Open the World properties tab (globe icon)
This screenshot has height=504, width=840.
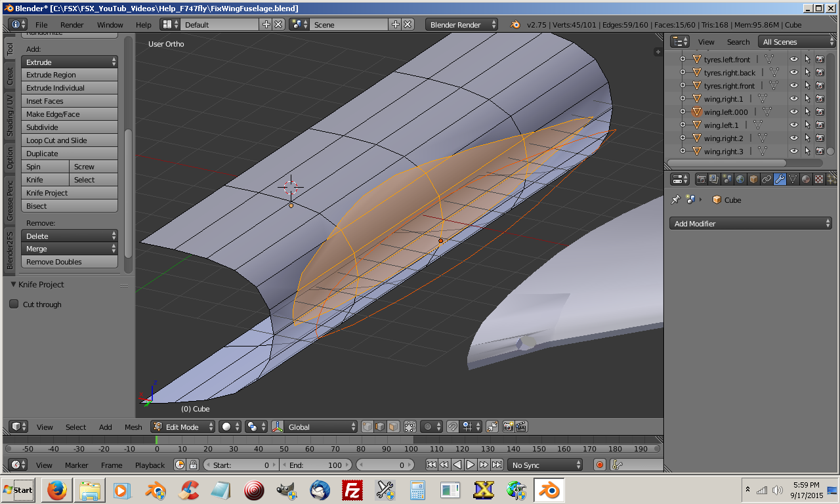coord(740,179)
